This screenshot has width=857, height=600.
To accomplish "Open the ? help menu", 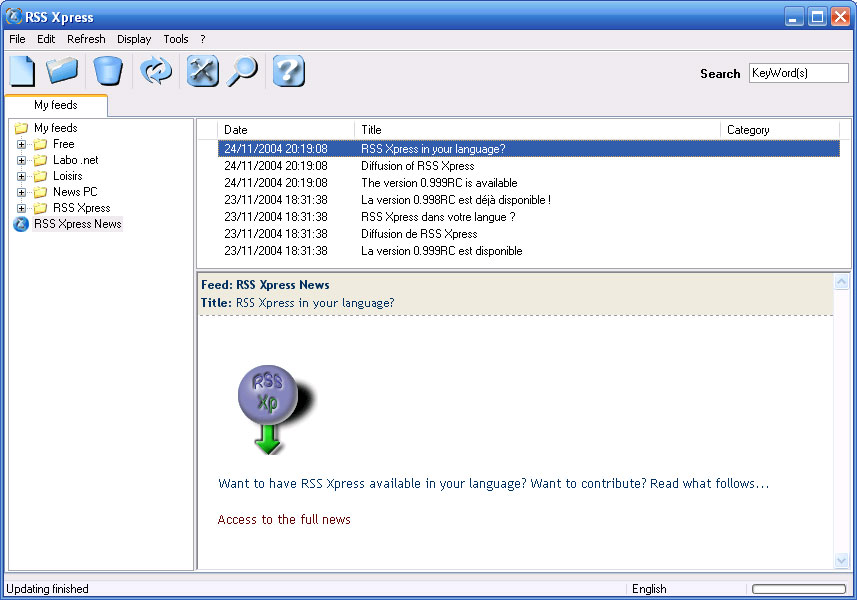I will coord(203,39).
